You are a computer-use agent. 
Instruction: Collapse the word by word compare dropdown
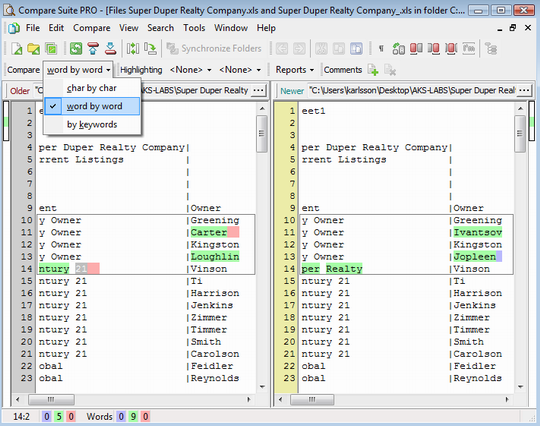point(78,70)
